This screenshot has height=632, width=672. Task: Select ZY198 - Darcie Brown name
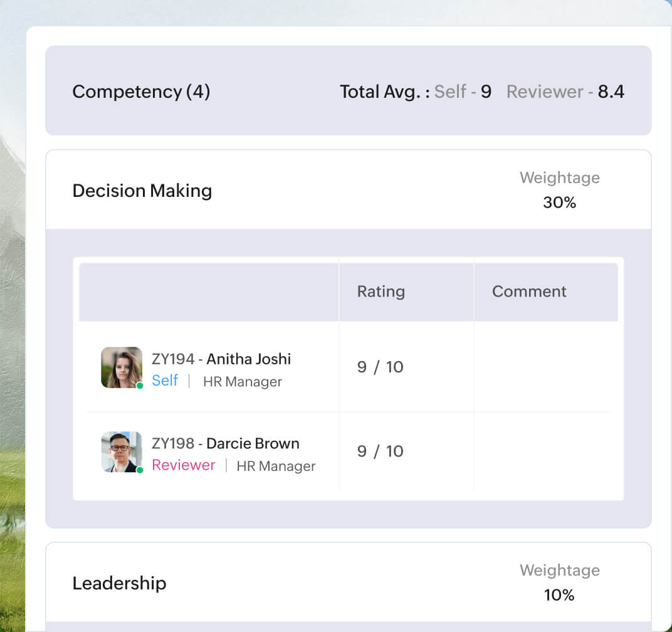pyautogui.click(x=226, y=443)
